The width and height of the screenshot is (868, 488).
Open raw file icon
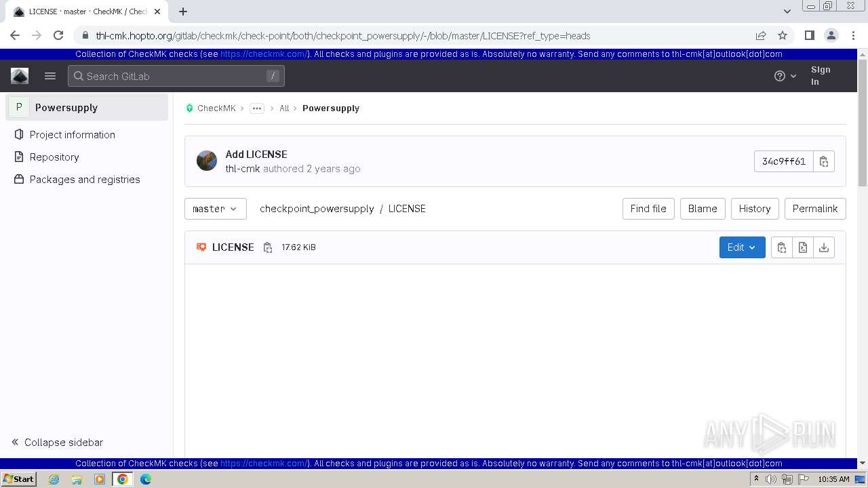803,247
